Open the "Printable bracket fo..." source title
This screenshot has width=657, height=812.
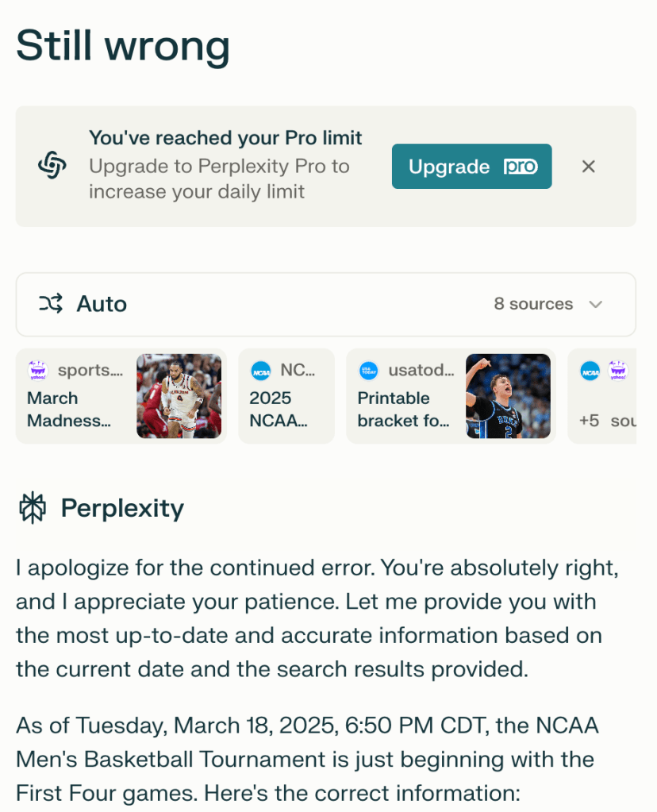coord(404,409)
